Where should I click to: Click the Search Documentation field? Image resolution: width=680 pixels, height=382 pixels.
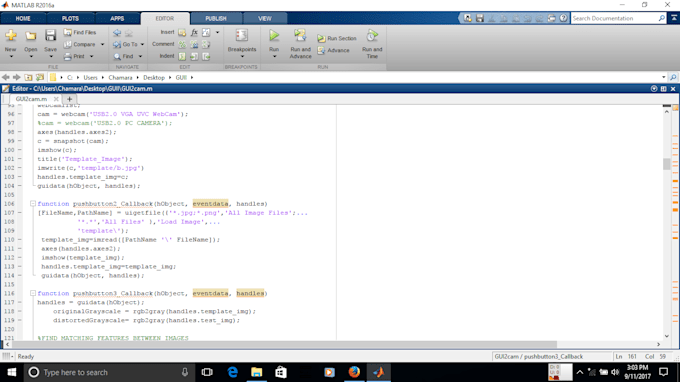click(x=615, y=18)
